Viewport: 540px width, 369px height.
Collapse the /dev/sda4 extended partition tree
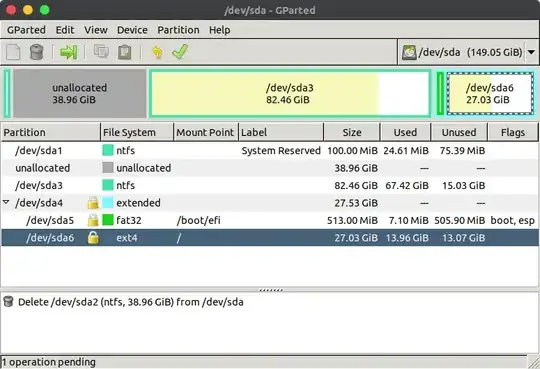[6, 202]
